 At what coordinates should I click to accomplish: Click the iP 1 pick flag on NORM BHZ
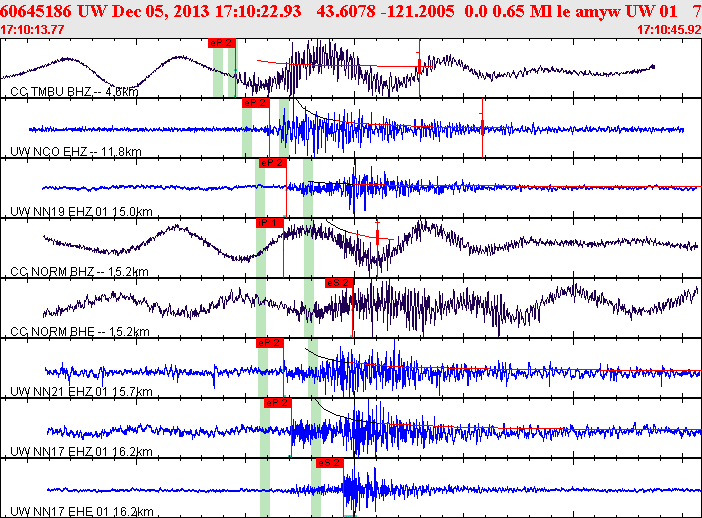270,223
